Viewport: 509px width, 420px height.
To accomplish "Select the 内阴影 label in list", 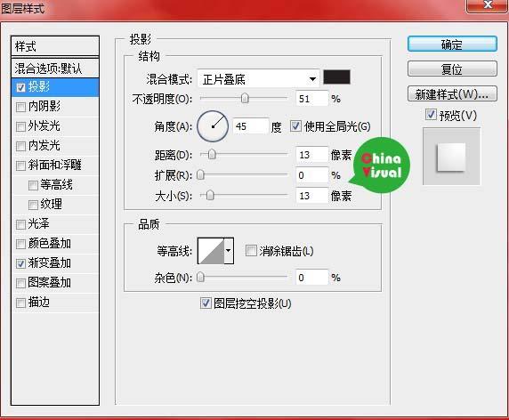I will (44, 107).
